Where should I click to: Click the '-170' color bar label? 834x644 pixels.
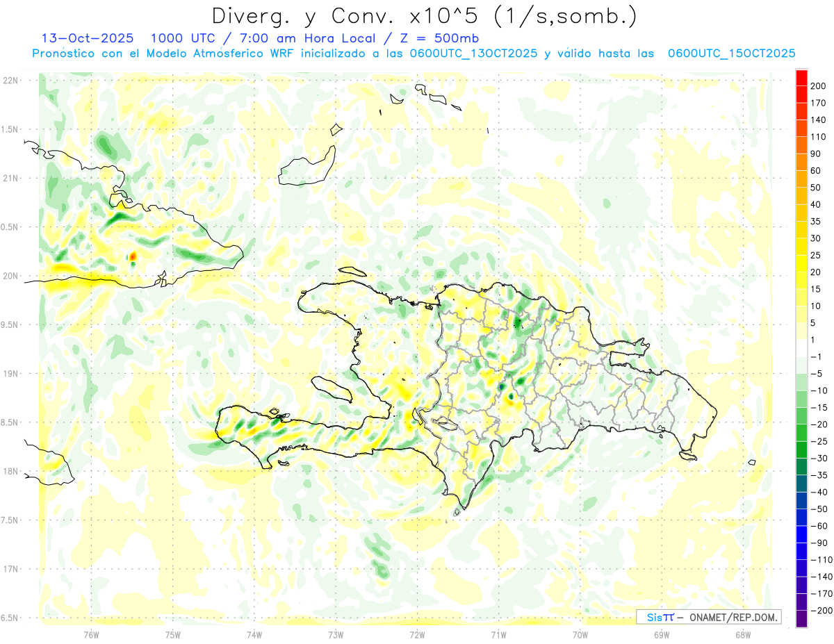(822, 593)
